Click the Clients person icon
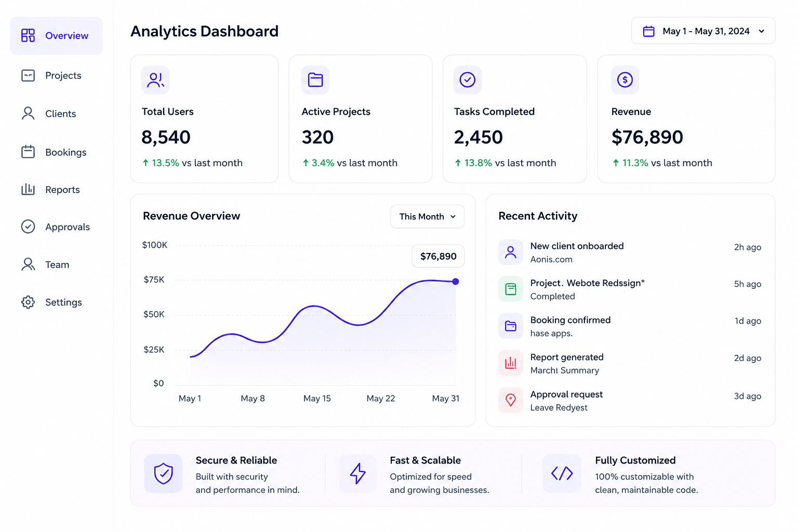Image resolution: width=798 pixels, height=532 pixels. click(28, 113)
